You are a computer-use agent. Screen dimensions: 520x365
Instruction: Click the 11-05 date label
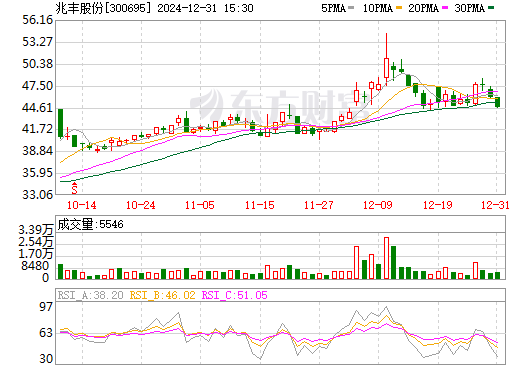(x=200, y=205)
